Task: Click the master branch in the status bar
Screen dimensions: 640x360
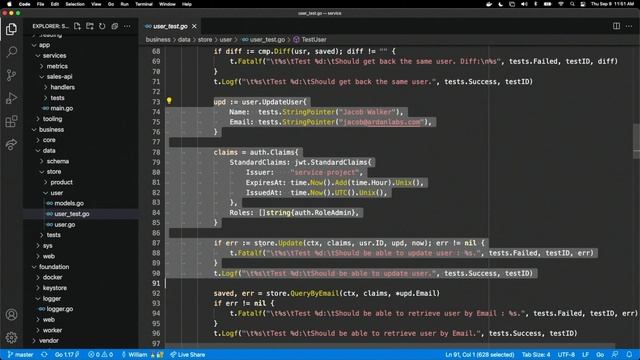Action: click(x=20, y=355)
